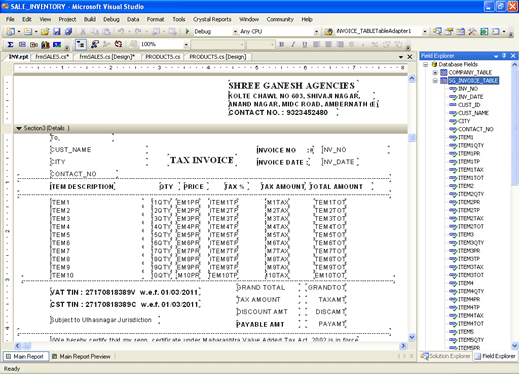Open the active documents list dropdown arrow

click(x=401, y=57)
